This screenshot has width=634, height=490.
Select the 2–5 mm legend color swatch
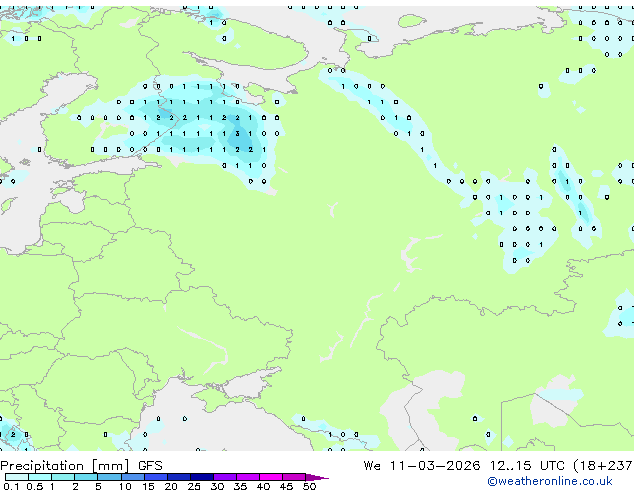click(86, 477)
